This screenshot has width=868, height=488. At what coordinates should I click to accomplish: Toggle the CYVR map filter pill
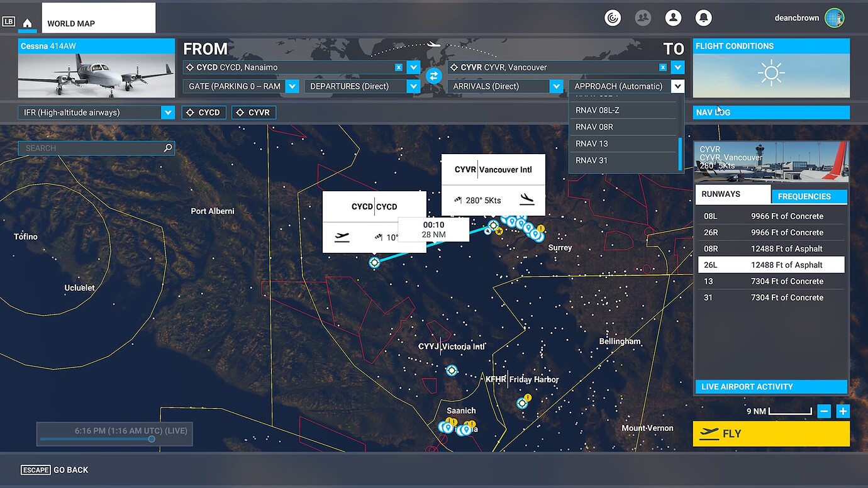253,112
